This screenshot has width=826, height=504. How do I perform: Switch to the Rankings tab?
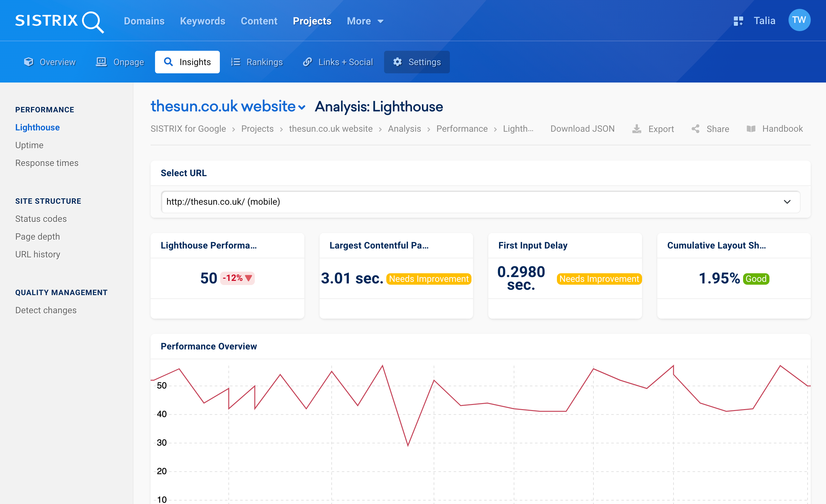[257, 62]
